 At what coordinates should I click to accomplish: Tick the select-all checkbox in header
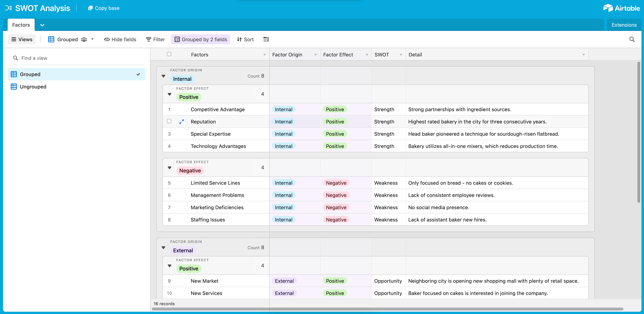point(169,54)
